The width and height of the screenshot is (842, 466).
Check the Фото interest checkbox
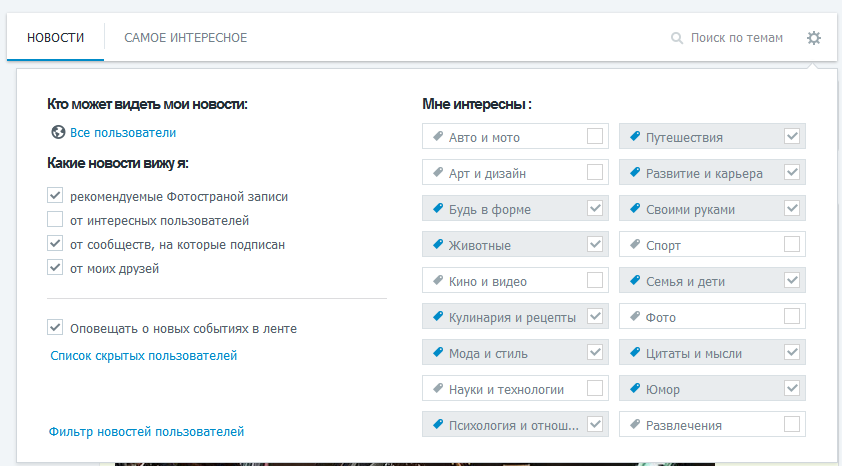pos(792,316)
